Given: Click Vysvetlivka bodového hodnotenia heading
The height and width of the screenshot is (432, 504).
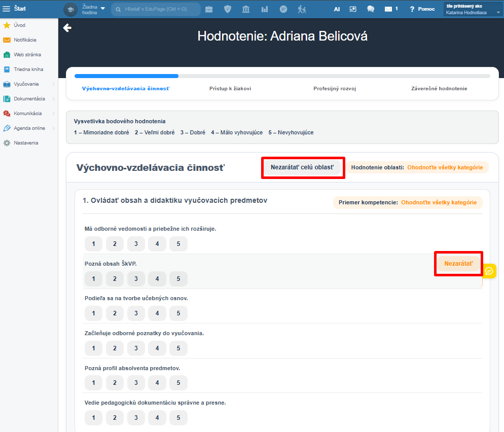Looking at the screenshot, I should pyautogui.click(x=120, y=122).
